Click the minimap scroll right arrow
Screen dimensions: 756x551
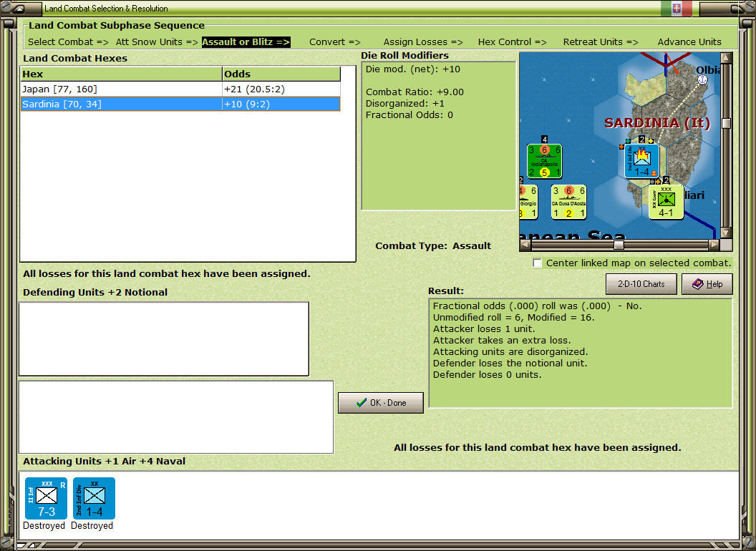coord(714,245)
